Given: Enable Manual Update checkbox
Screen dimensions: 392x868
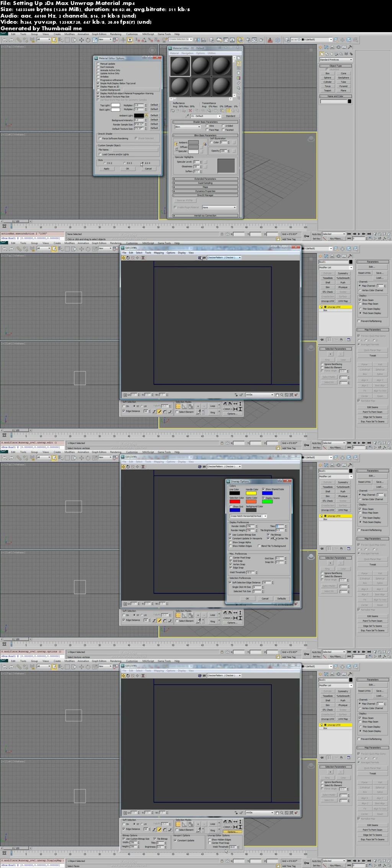Looking at the screenshot, I should (98, 64).
